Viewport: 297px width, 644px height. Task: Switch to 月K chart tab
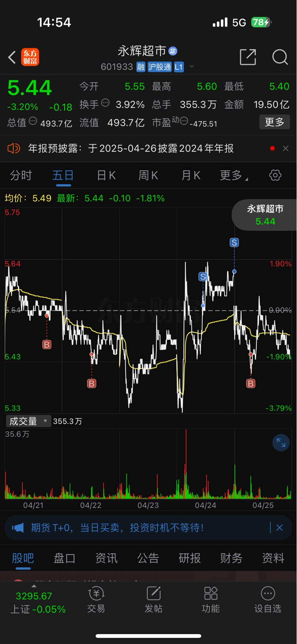[191, 175]
